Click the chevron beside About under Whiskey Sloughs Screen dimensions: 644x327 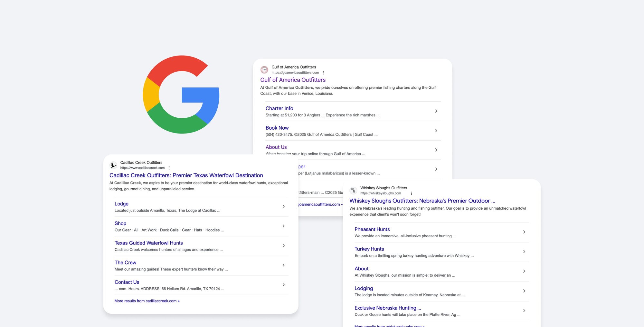pyautogui.click(x=525, y=271)
